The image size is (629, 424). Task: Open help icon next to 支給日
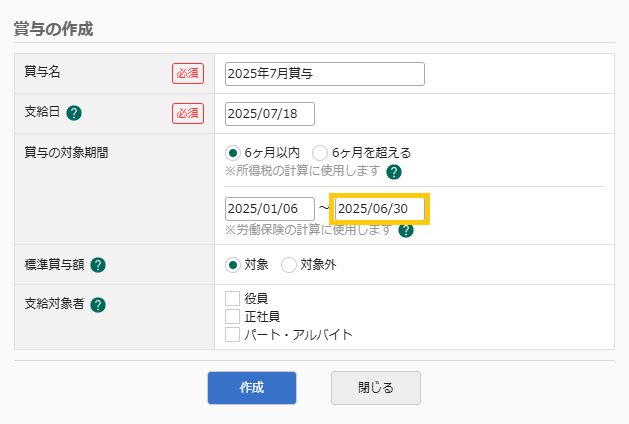pos(74,113)
